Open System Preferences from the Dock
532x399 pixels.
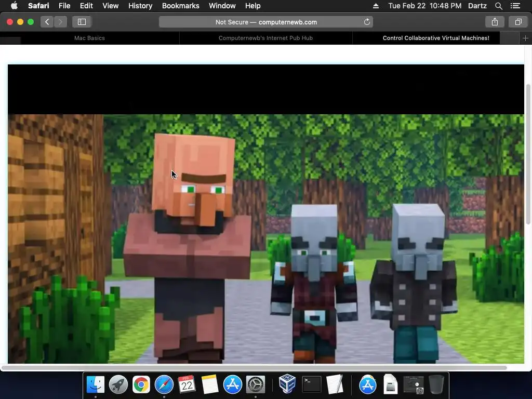coord(255,384)
